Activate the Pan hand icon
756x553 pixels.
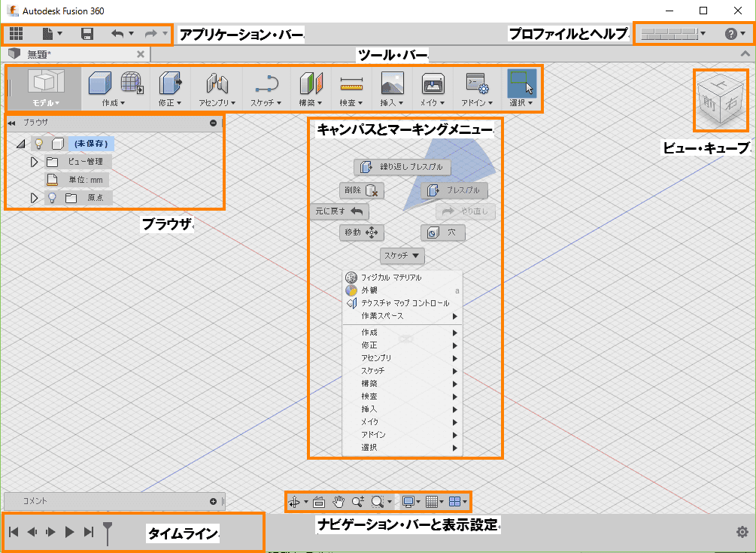tap(339, 501)
